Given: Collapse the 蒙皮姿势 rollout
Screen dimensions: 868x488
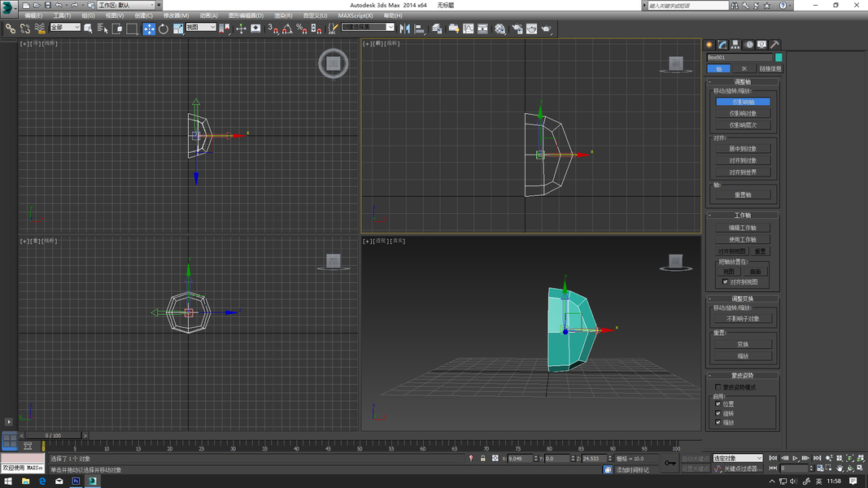Looking at the screenshot, I should coord(743,376).
